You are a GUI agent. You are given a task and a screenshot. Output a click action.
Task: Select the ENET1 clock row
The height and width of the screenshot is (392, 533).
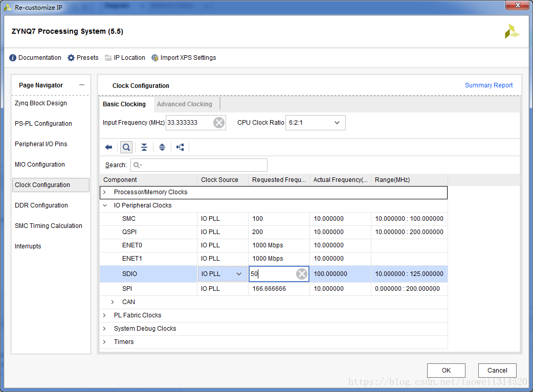[274, 259]
